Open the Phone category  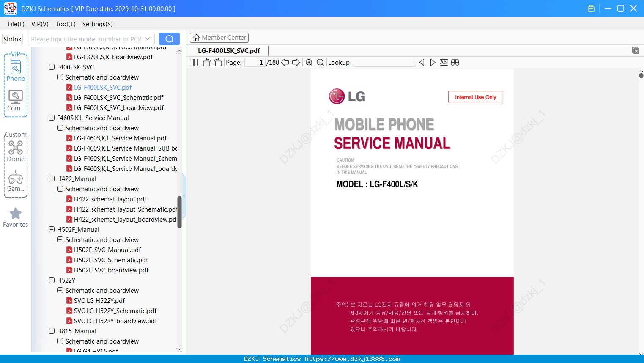16,71
